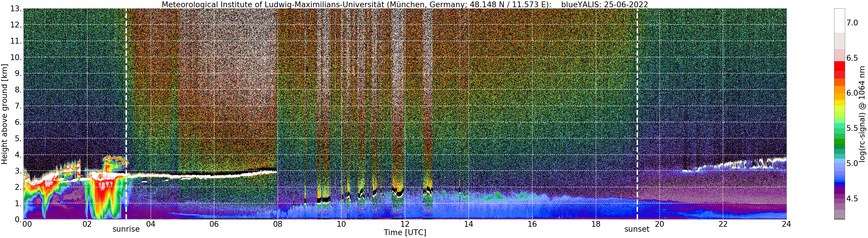Select the 'sunrise' label below the time axis

point(126,229)
